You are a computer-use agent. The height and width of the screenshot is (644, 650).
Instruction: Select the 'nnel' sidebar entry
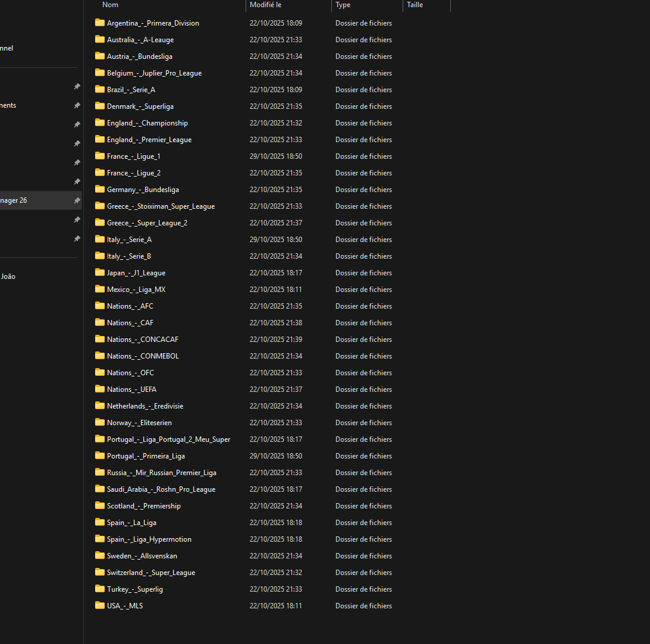[7, 48]
